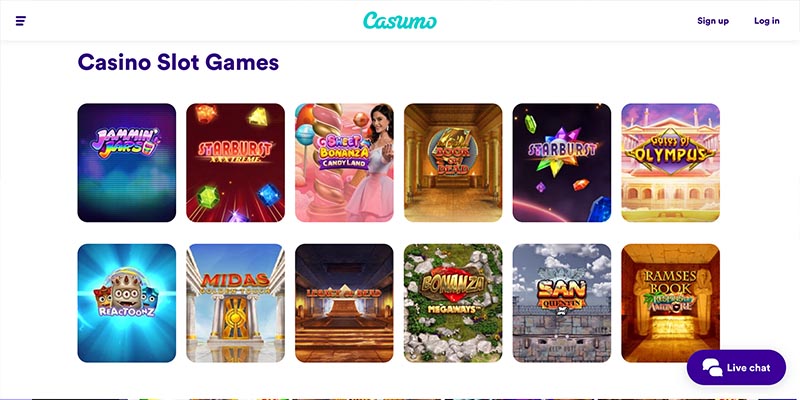This screenshot has width=800, height=400.
Task: Open the Book of Dead game
Action: click(453, 163)
